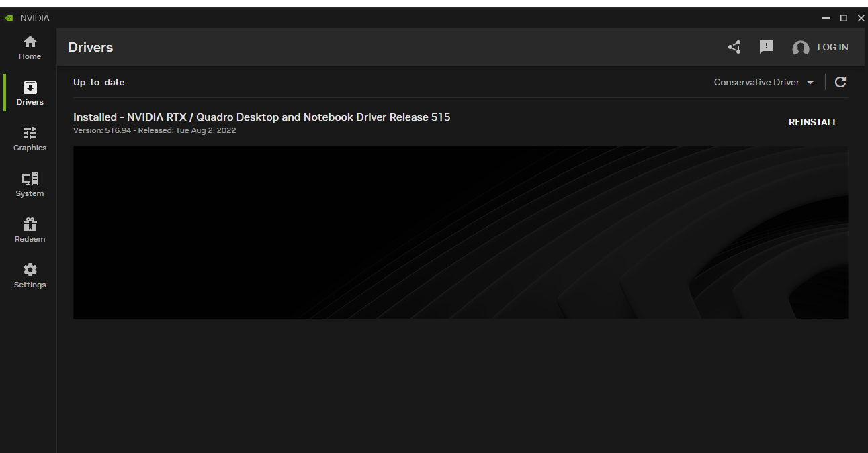This screenshot has height=453, width=868.
Task: Click the NVIDIA logo in title bar
Action: point(9,18)
